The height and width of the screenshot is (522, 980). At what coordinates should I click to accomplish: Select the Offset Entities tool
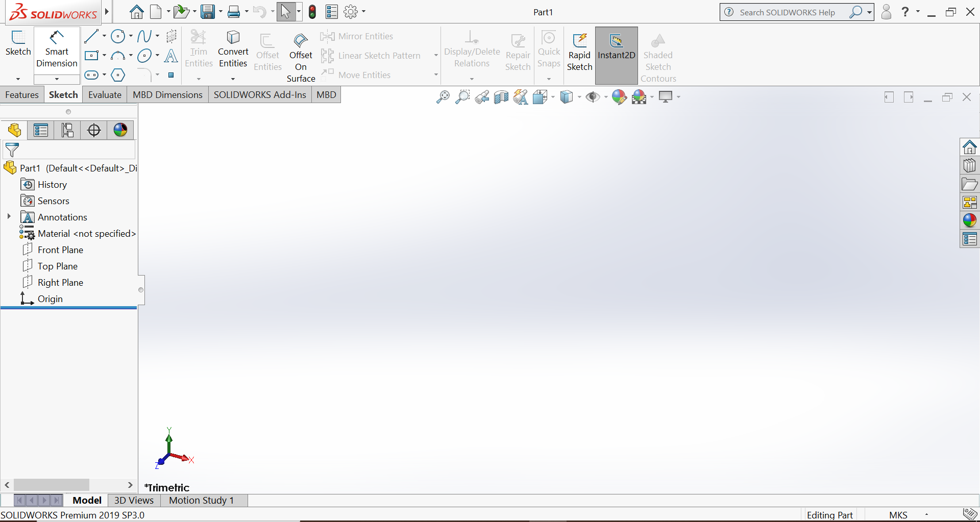pyautogui.click(x=267, y=50)
